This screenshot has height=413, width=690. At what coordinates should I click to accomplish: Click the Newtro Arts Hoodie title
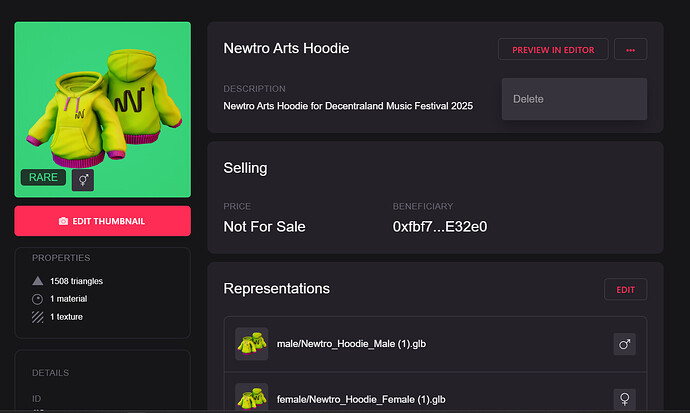point(286,48)
